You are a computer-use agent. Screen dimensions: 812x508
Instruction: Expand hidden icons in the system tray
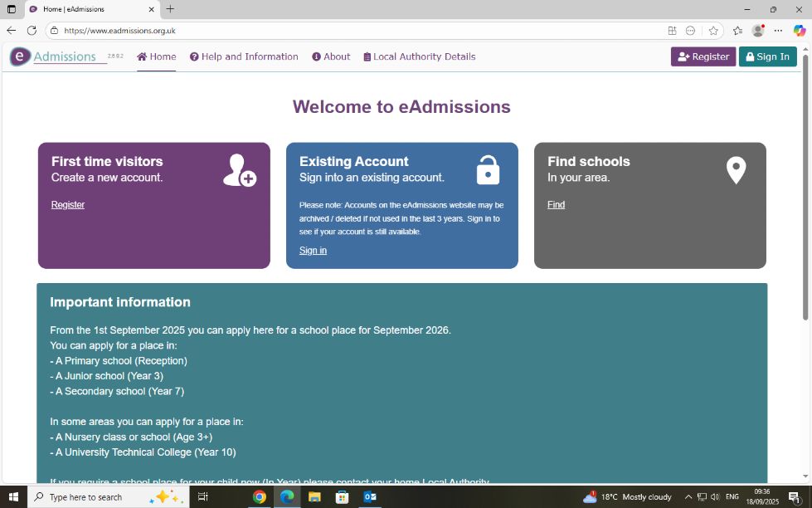coord(688,496)
